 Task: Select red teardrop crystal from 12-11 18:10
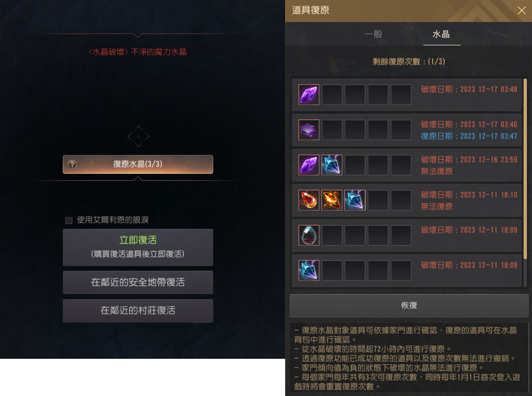(x=309, y=200)
